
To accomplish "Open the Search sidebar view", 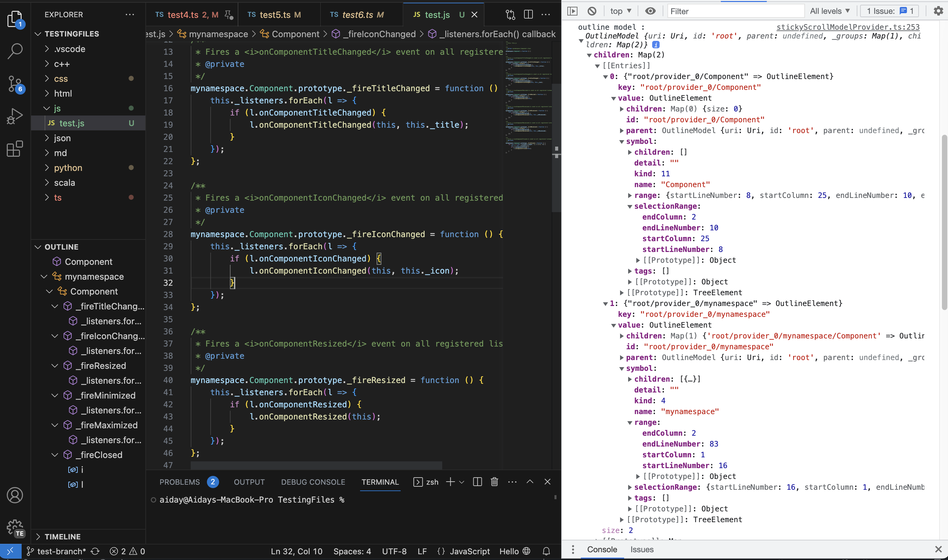I will tap(15, 51).
